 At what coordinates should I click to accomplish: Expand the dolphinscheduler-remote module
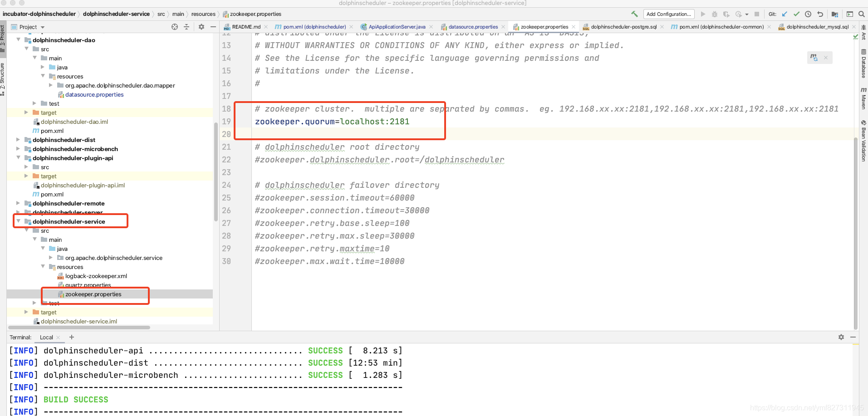(18, 203)
